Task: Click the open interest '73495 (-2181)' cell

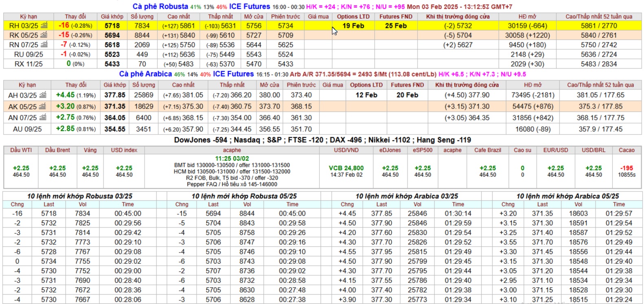Action: click(x=533, y=95)
